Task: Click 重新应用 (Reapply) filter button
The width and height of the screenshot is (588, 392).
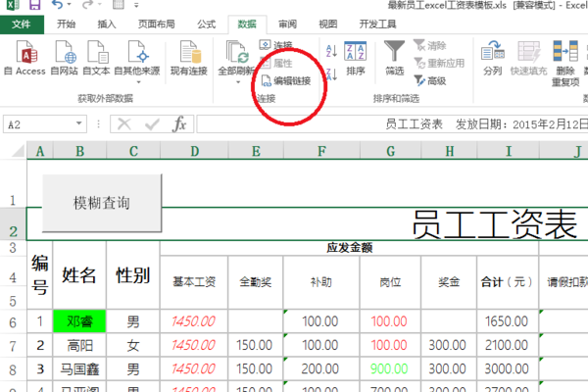Action: click(x=439, y=63)
